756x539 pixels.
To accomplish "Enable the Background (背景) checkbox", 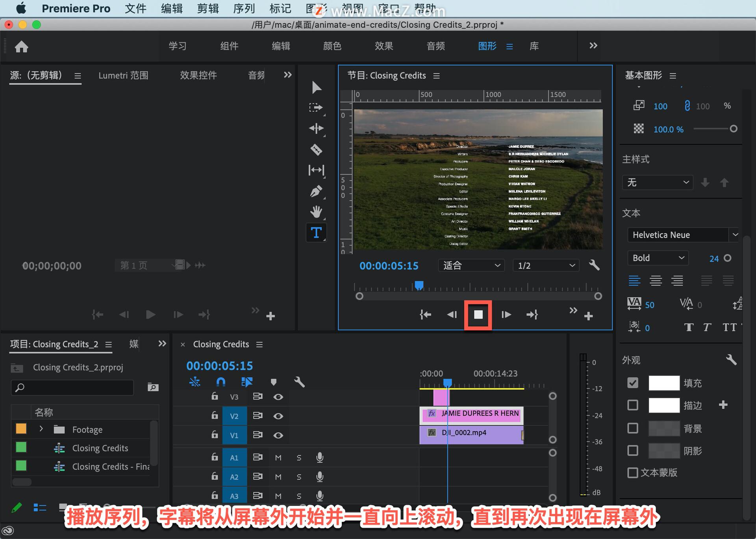I will (633, 428).
